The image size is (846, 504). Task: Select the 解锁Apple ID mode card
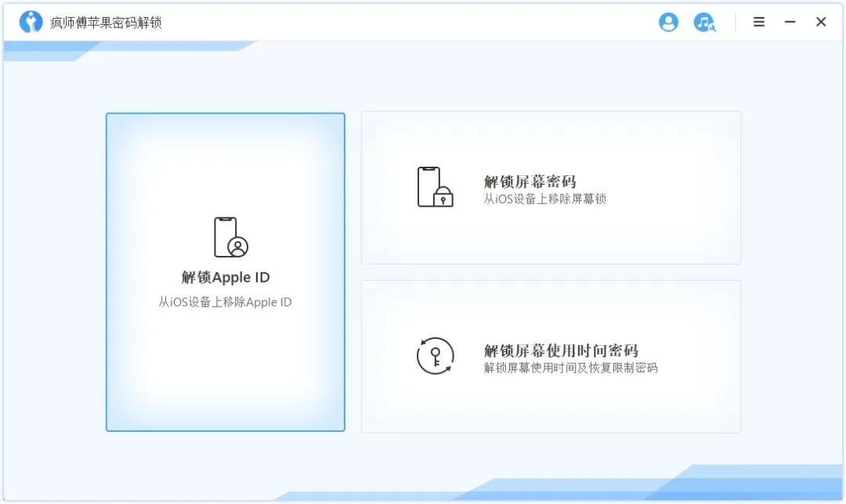click(x=226, y=272)
